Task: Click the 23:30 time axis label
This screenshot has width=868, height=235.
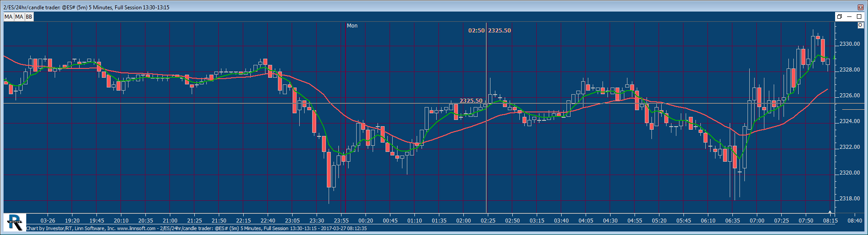Action: (x=317, y=220)
